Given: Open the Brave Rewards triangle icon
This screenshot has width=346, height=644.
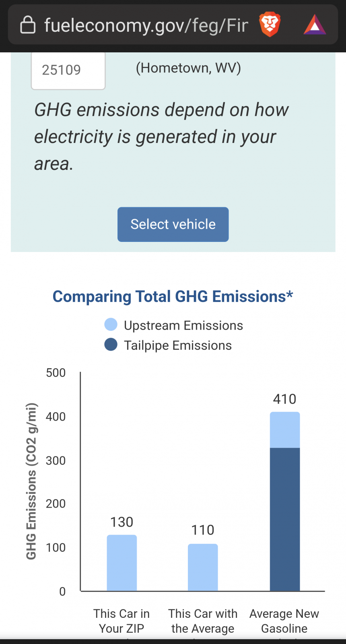Looking at the screenshot, I should click(x=315, y=25).
